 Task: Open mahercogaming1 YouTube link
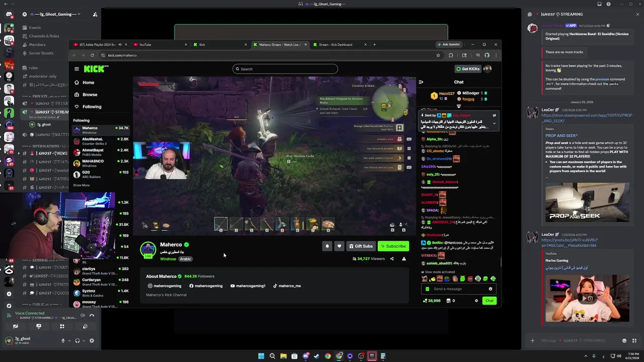point(248,286)
